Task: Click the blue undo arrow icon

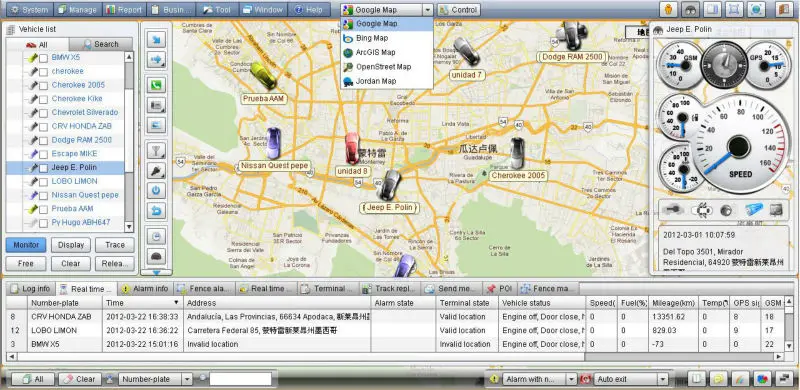Action: (x=156, y=210)
